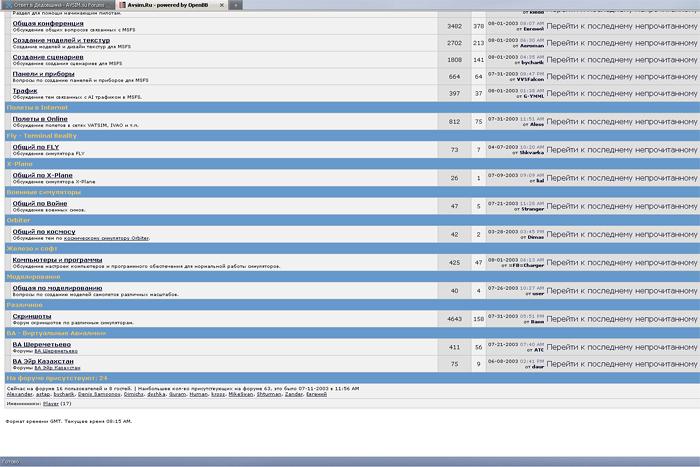The image size is (700, 467).
Task: Go to last unread in Скриншоты row
Action: (x=621, y=319)
